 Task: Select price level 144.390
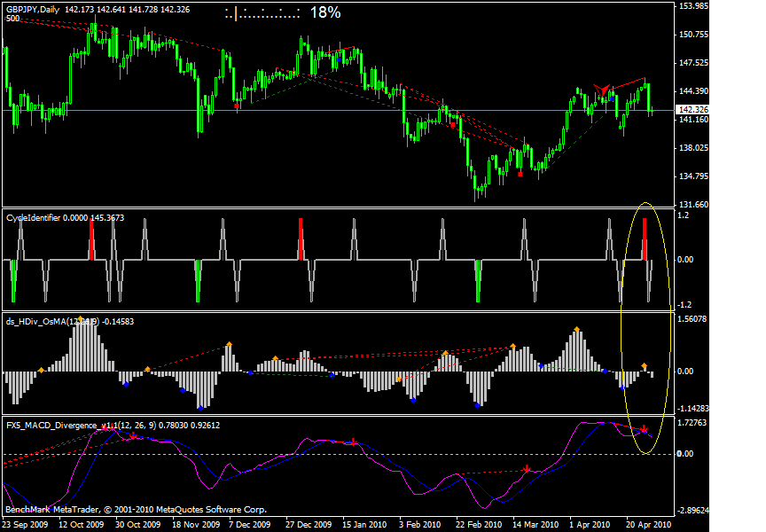(693, 90)
